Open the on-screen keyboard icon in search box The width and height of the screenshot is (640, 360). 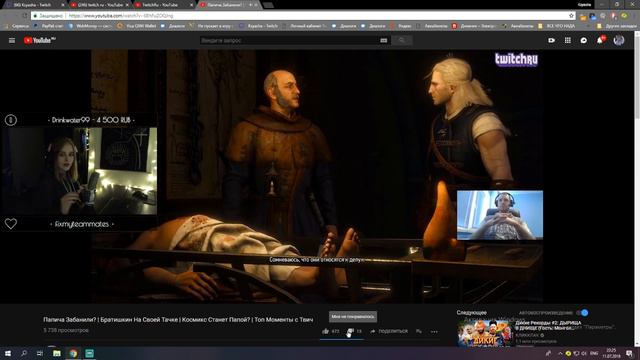tap(384, 40)
